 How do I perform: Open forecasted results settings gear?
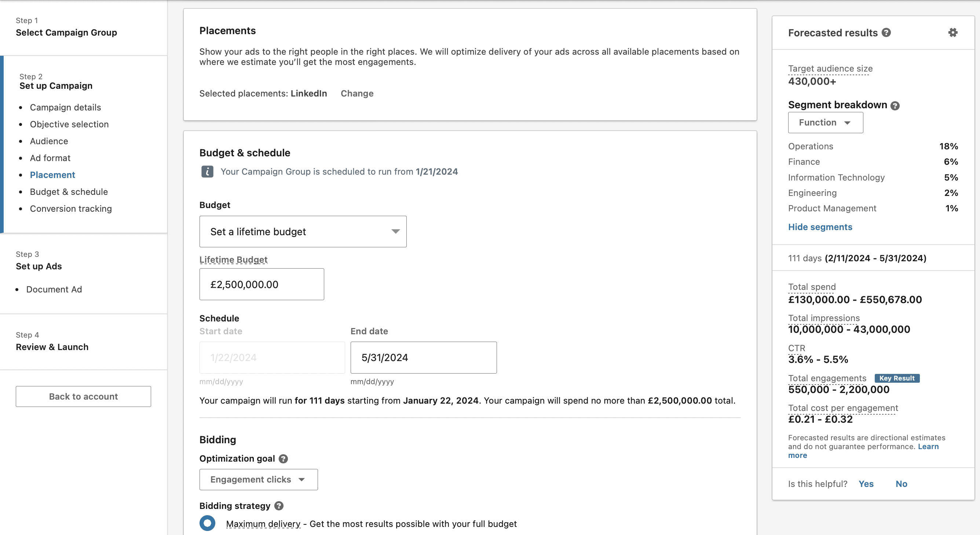tap(952, 33)
